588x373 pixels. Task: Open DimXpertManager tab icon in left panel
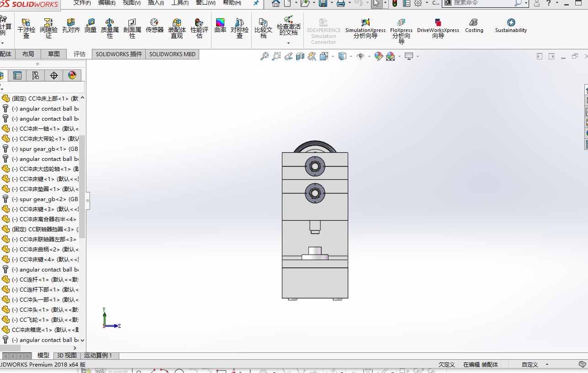point(54,75)
